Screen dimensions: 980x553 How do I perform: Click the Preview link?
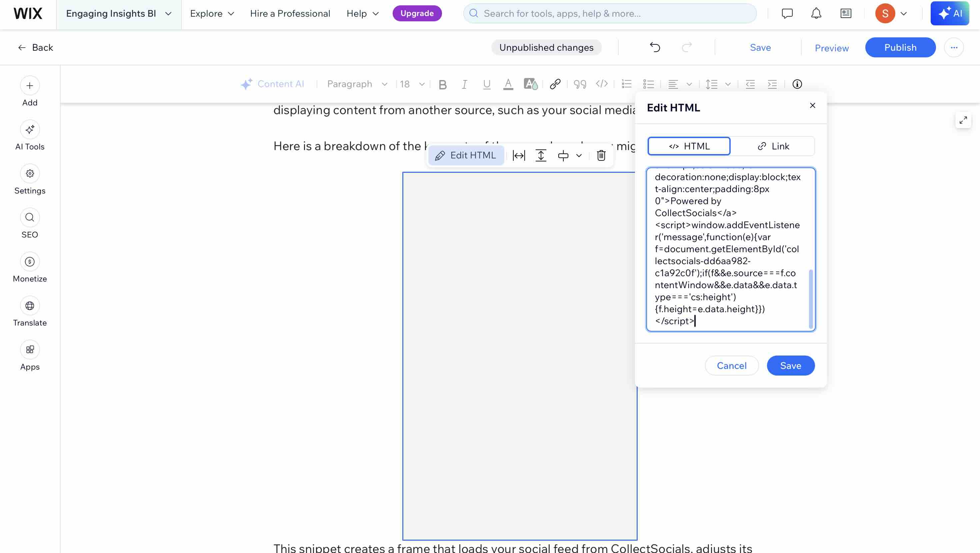pos(831,48)
